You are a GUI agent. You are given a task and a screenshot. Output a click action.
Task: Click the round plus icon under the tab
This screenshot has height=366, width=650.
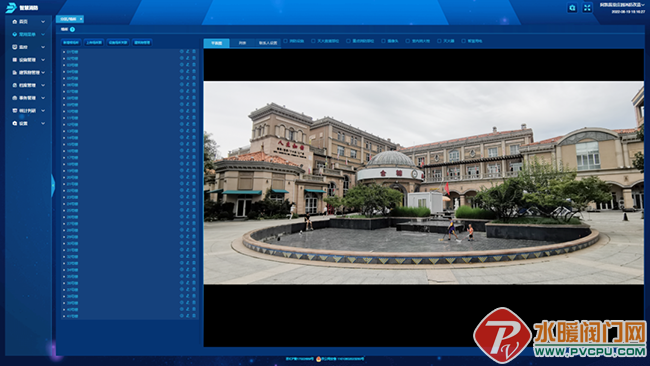[72, 29]
